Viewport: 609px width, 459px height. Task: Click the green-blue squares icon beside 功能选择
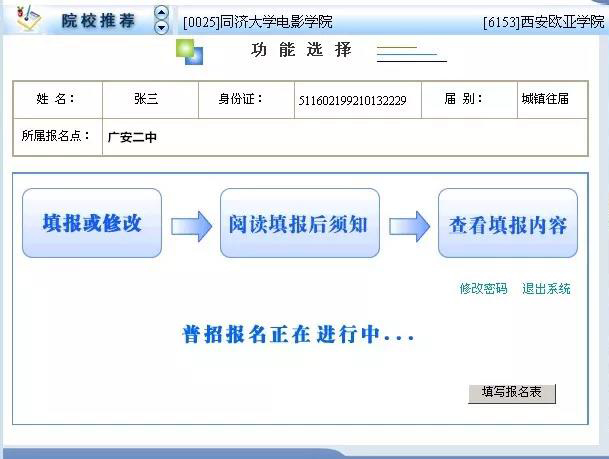(x=188, y=51)
